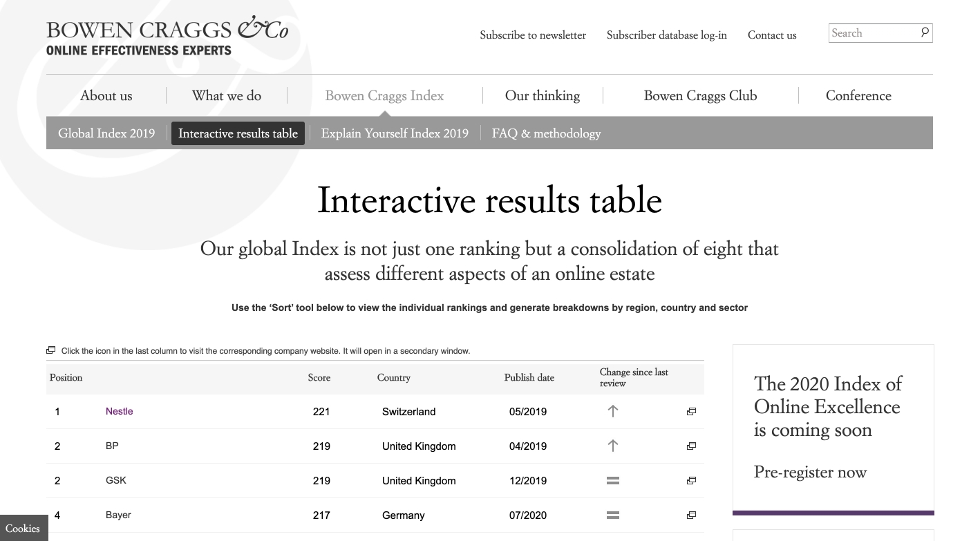Open the Bowen Craggs Index menu
Image resolution: width=980 pixels, height=541 pixels.
pyautogui.click(x=384, y=95)
